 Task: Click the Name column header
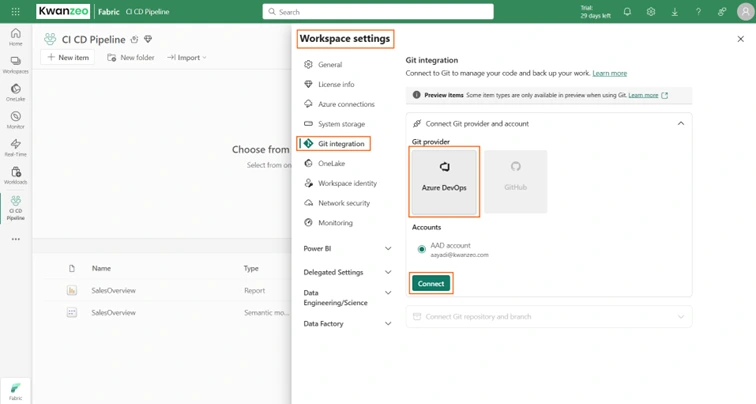(101, 268)
